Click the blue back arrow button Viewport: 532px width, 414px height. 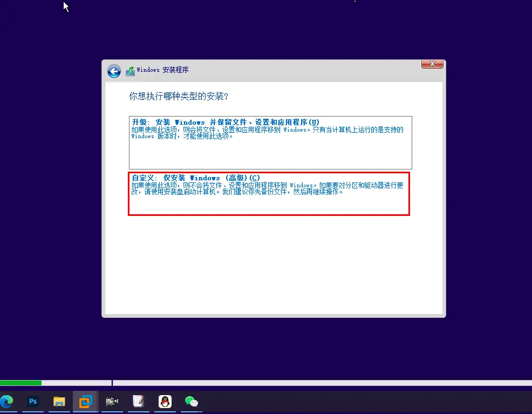[x=114, y=71]
